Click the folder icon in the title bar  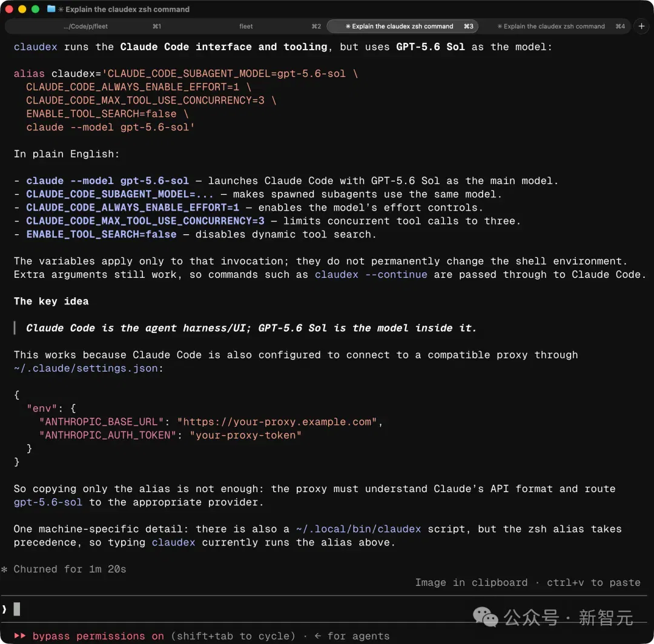[51, 8]
